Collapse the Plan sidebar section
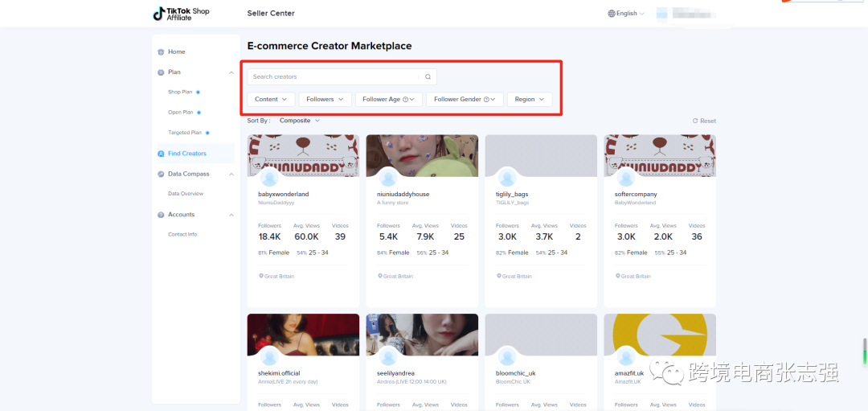Screen dimensions: 868x411 [x=231, y=72]
